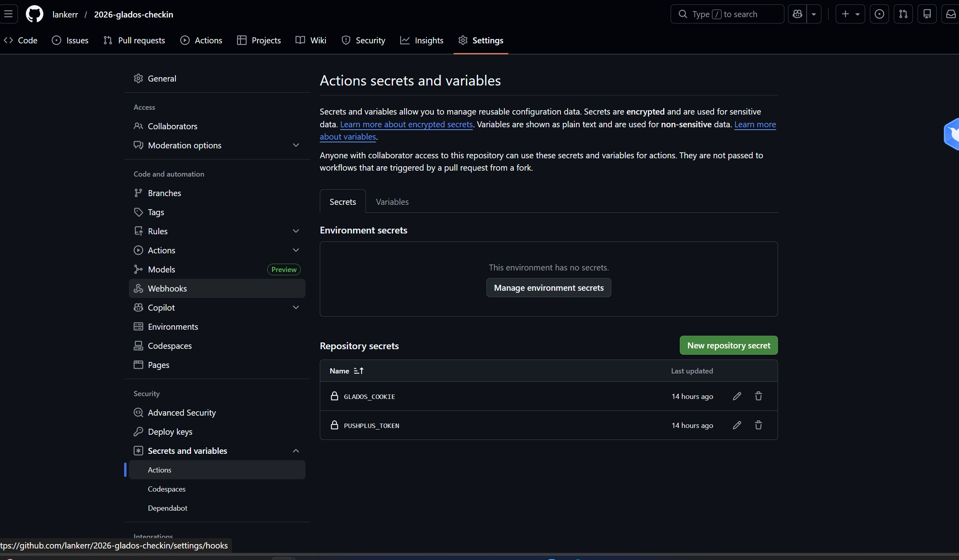Expand Moderation options in sidebar
The width and height of the screenshot is (959, 560).
tap(217, 145)
